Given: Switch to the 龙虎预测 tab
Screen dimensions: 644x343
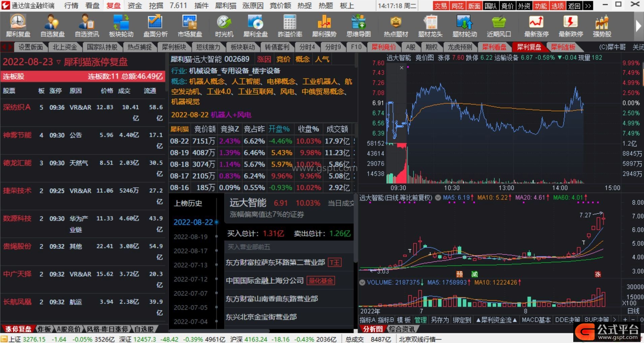Looking at the screenshot, I should (x=460, y=47).
